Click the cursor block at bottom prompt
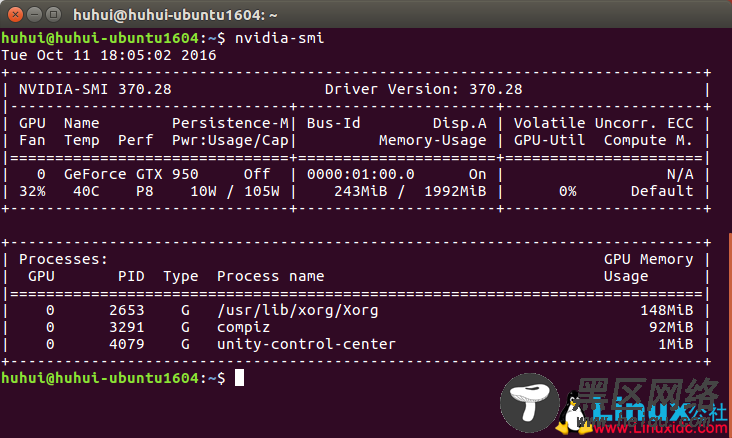The image size is (732, 438). [239, 378]
